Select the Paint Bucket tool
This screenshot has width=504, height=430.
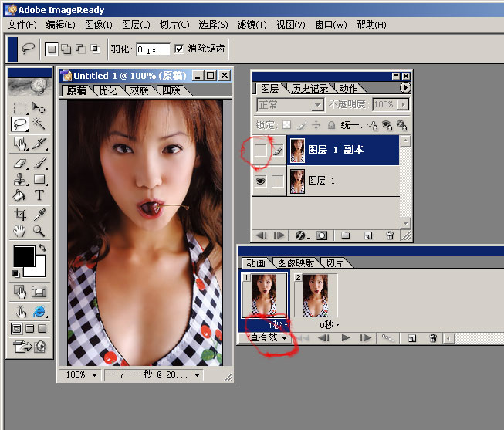tap(20, 195)
